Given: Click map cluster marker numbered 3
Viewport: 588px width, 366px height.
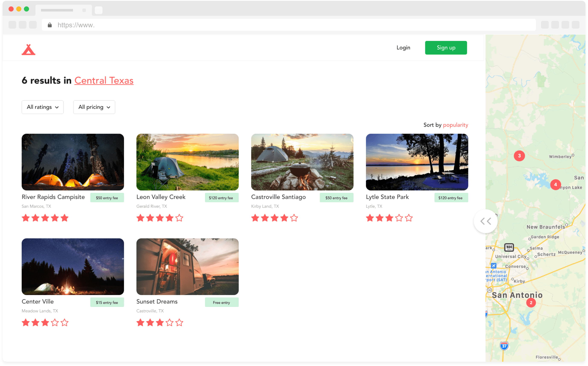Looking at the screenshot, I should click(519, 156).
